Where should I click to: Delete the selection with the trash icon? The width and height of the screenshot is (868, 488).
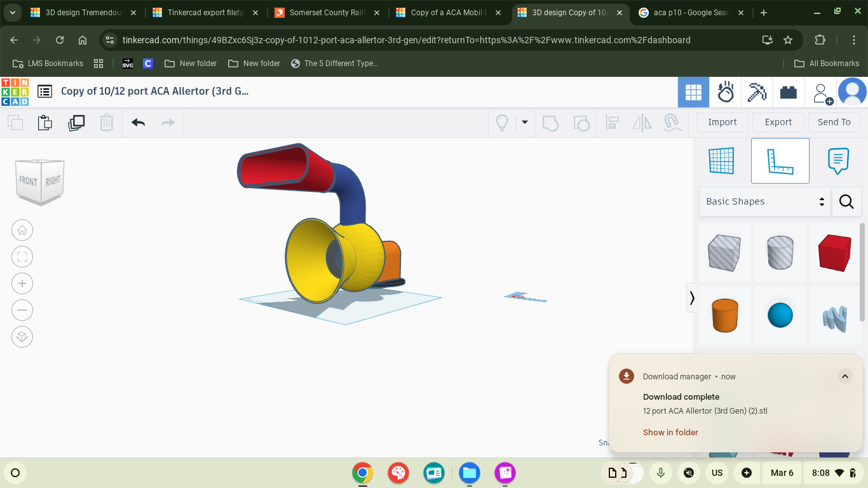107,122
